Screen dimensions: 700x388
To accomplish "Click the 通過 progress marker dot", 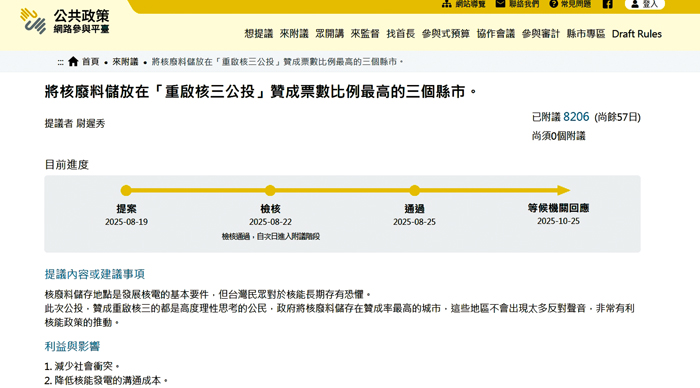I will pyautogui.click(x=414, y=191).
